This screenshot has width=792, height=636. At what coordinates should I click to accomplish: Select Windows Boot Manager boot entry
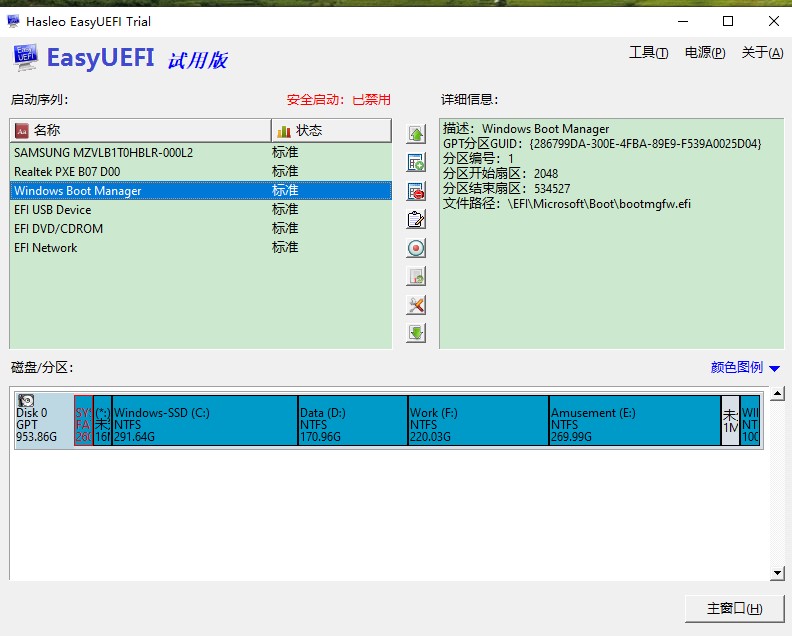[x=201, y=190]
